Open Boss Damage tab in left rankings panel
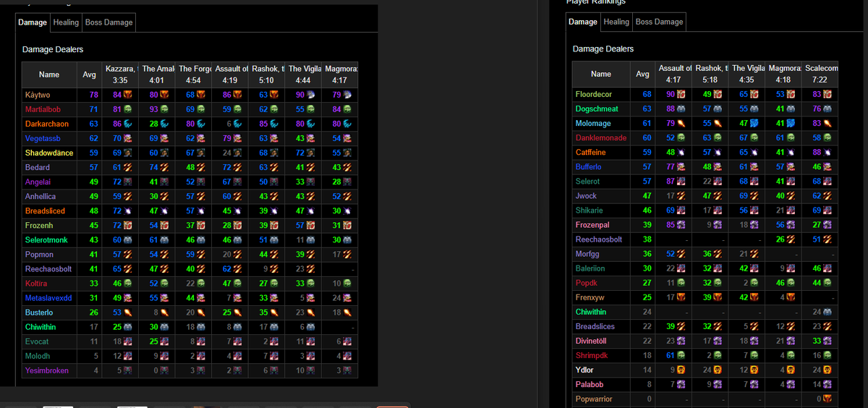Image resolution: width=868 pixels, height=408 pixels. point(109,22)
